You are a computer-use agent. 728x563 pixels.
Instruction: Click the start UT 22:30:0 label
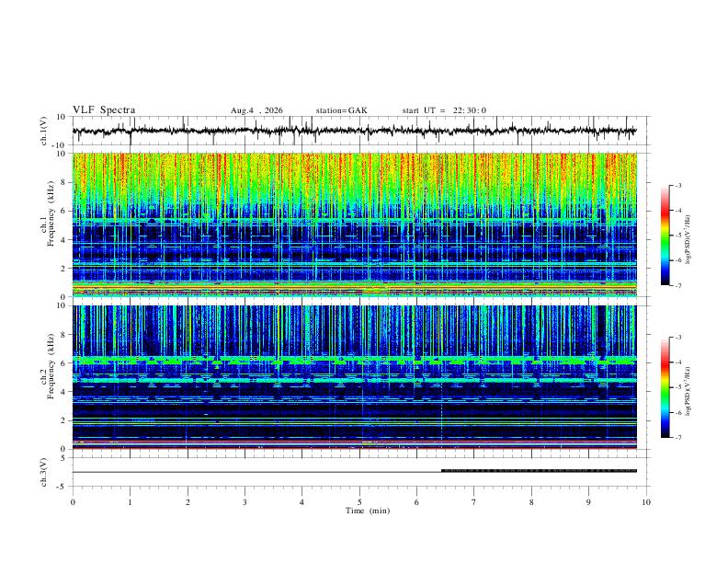click(444, 110)
